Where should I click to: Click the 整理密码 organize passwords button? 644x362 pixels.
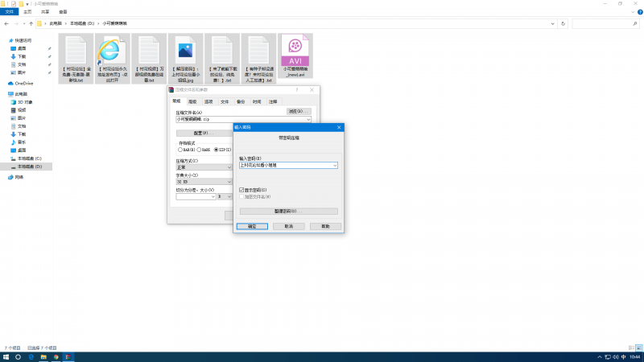(288, 211)
